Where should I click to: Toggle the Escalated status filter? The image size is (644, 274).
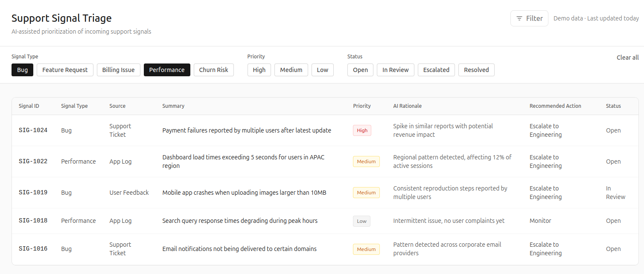pyautogui.click(x=436, y=69)
